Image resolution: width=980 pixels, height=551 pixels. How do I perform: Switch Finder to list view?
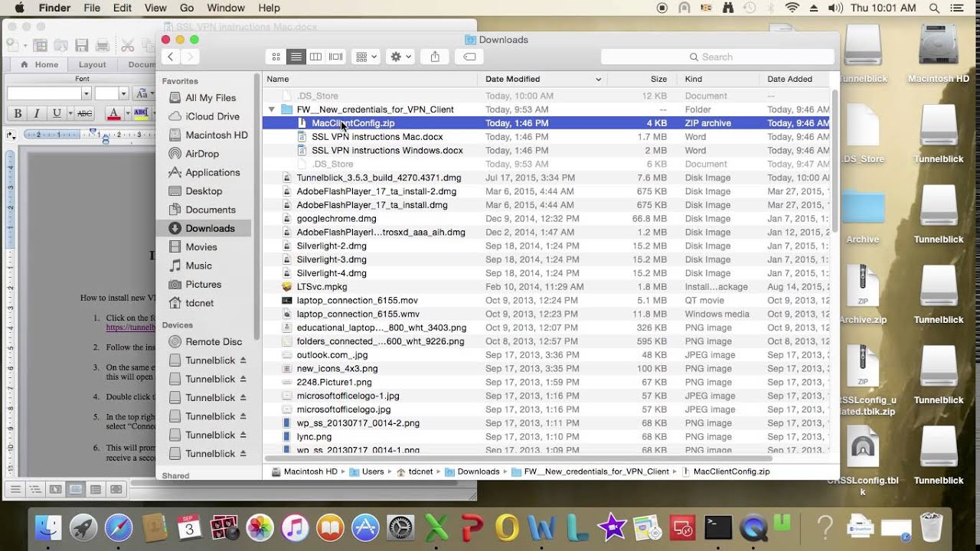point(296,57)
